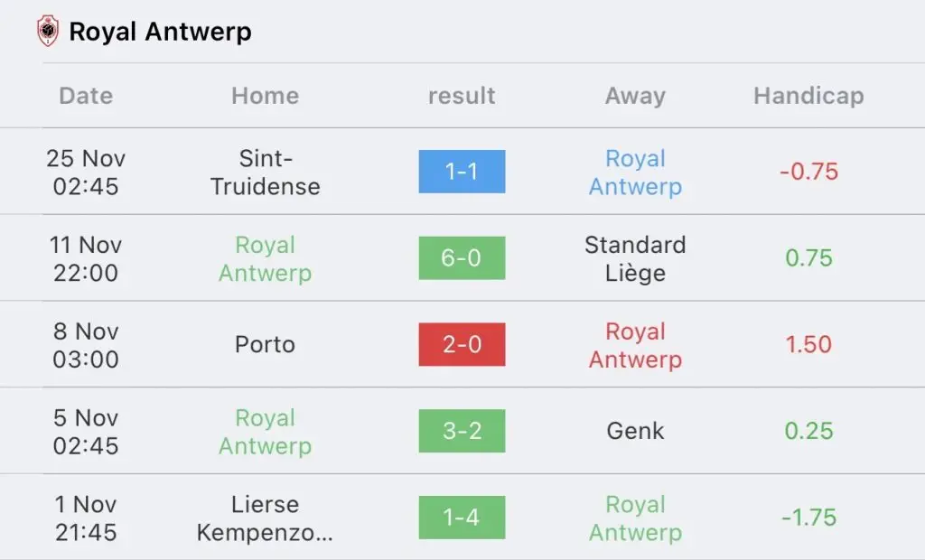
Task: Open the green 1-4 result badge
Action: 462,517
